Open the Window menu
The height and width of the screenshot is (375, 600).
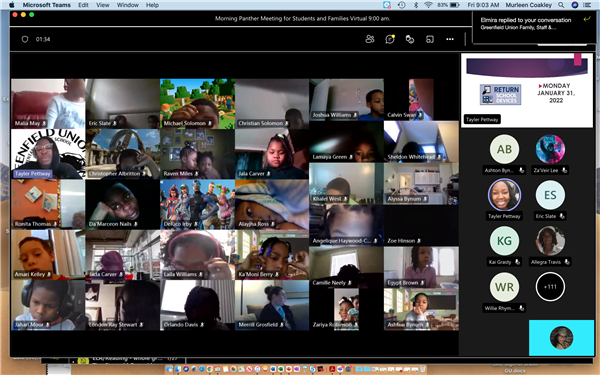(x=127, y=5)
